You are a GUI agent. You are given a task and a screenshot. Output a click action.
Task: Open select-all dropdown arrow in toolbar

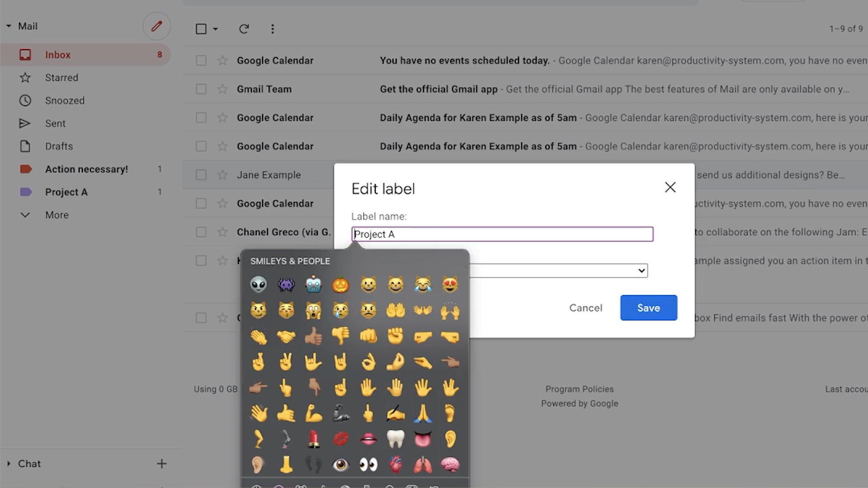click(x=216, y=29)
